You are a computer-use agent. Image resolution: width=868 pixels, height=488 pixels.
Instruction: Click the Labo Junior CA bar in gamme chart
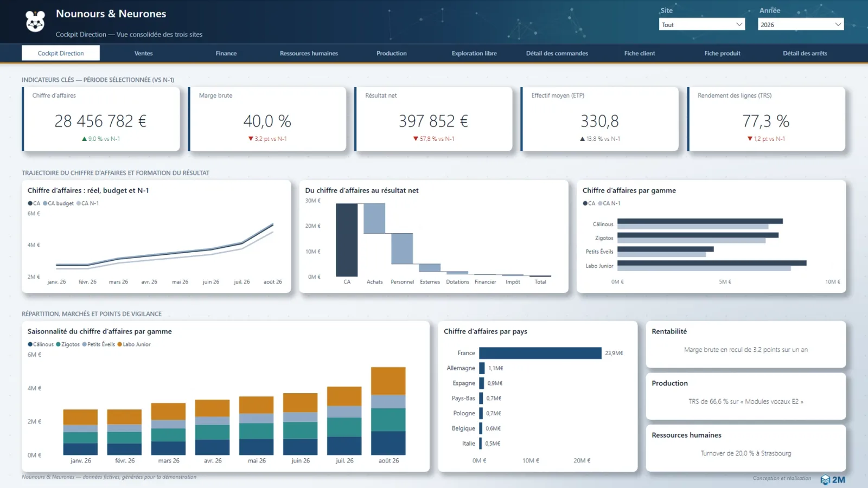coord(712,263)
